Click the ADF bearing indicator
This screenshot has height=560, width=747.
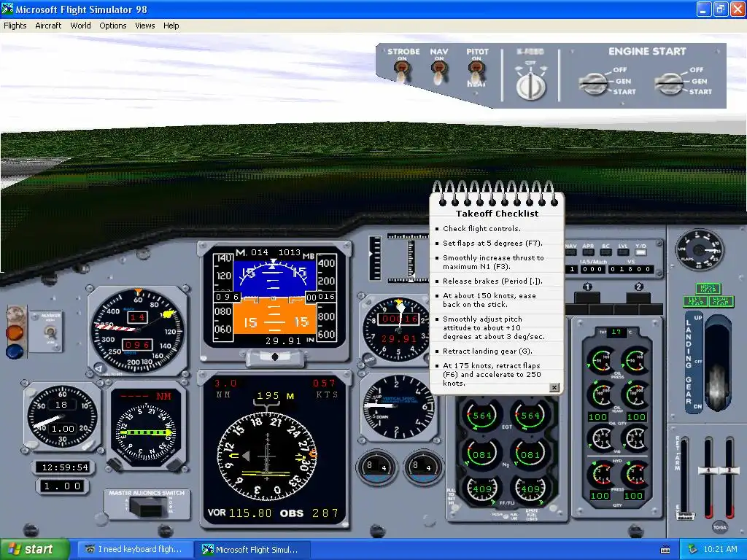[146, 432]
